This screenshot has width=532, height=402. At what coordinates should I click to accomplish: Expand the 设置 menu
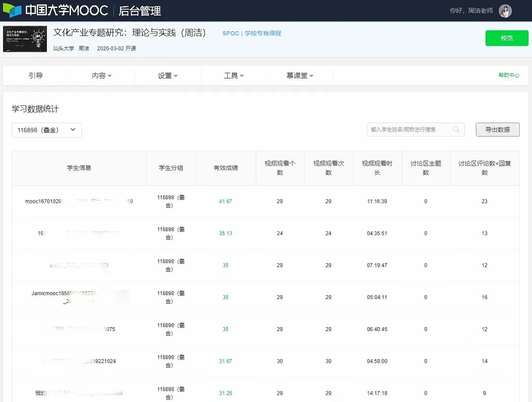167,76
